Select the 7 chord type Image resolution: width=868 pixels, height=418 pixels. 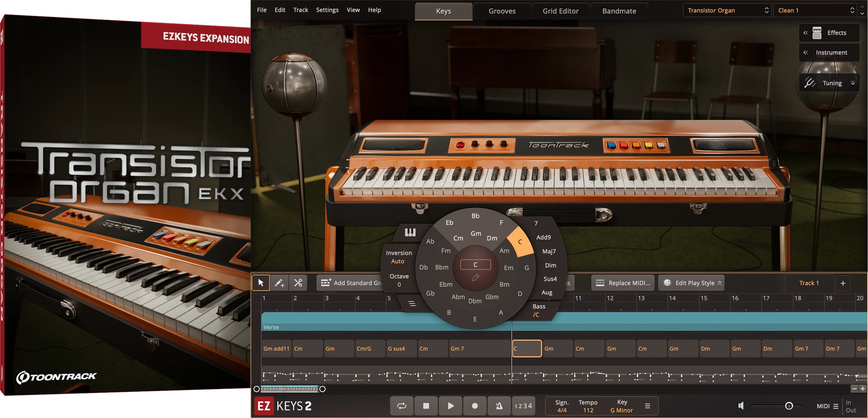(536, 223)
